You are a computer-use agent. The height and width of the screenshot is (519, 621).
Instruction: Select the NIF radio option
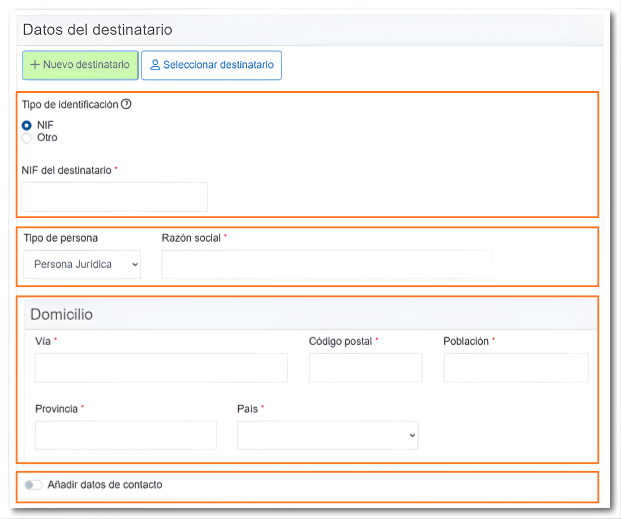[x=27, y=126]
